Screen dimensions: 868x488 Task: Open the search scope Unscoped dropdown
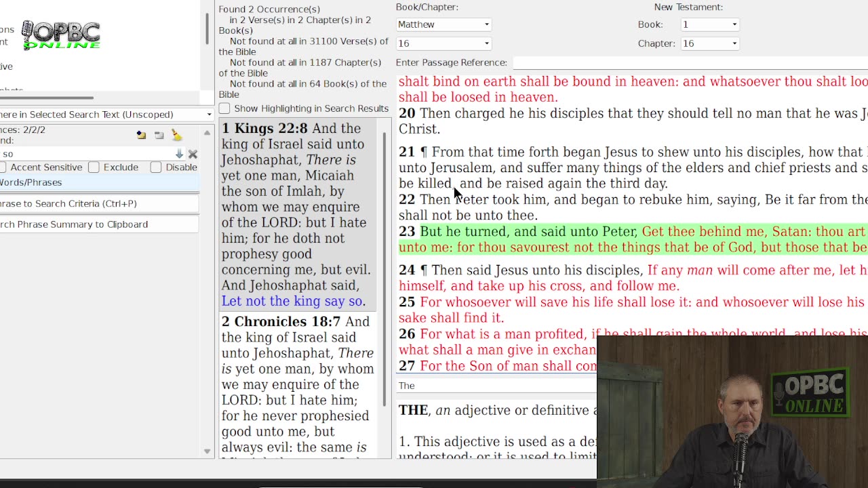click(x=106, y=115)
